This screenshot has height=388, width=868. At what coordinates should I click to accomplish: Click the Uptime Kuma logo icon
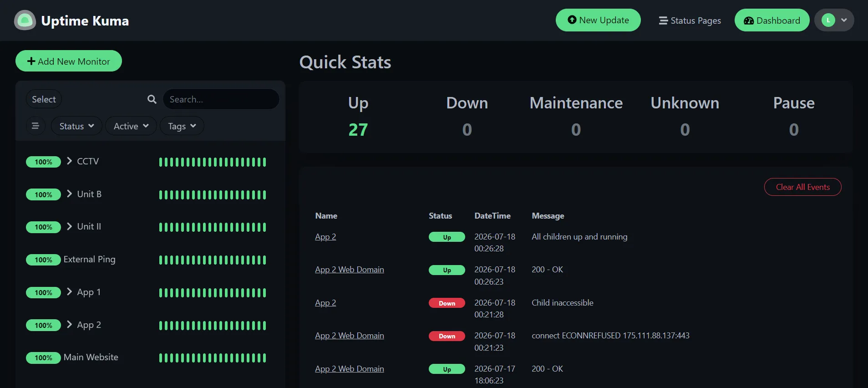pos(25,20)
